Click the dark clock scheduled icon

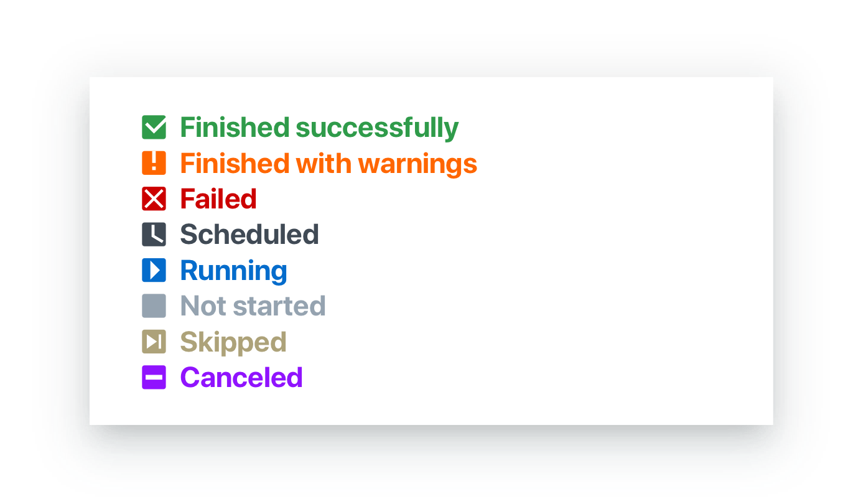coord(154,235)
